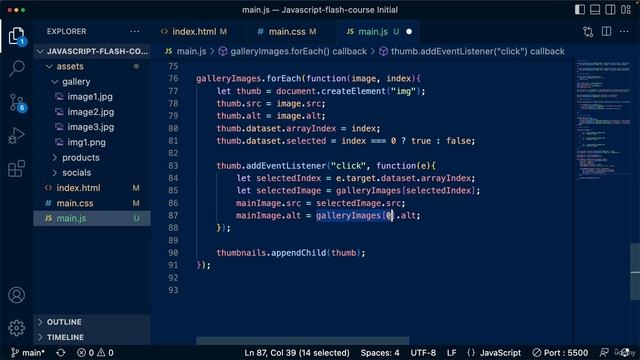Toggle the primary side bar layout icon
Viewport: 640px width, 360px height.
580,10
